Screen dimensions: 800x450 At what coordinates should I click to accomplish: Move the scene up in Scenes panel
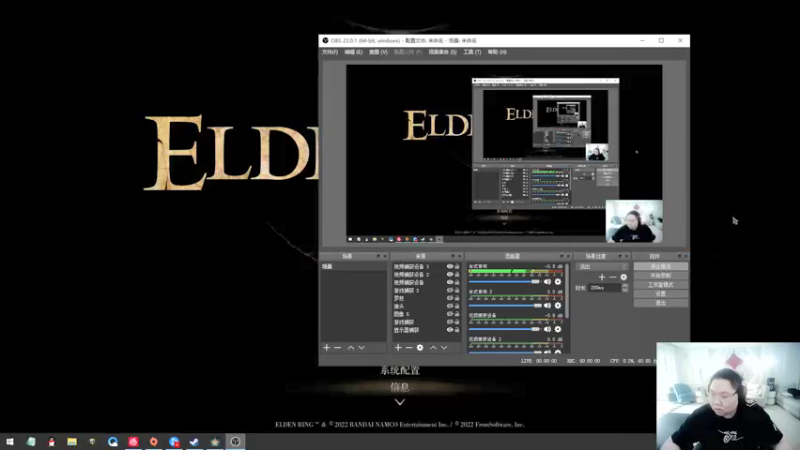point(351,347)
